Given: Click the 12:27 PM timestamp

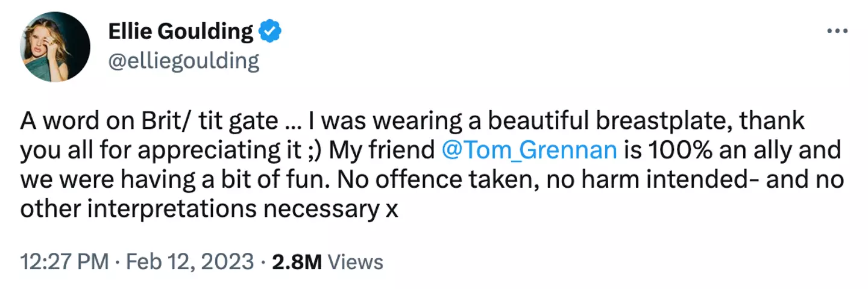Looking at the screenshot, I should tap(64, 262).
